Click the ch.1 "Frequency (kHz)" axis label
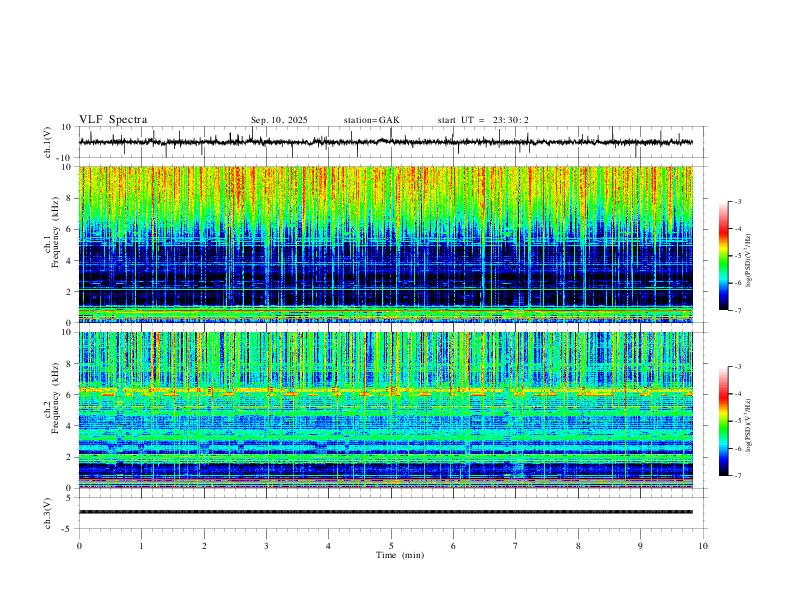This screenshot has width=792, height=612. click(55, 233)
